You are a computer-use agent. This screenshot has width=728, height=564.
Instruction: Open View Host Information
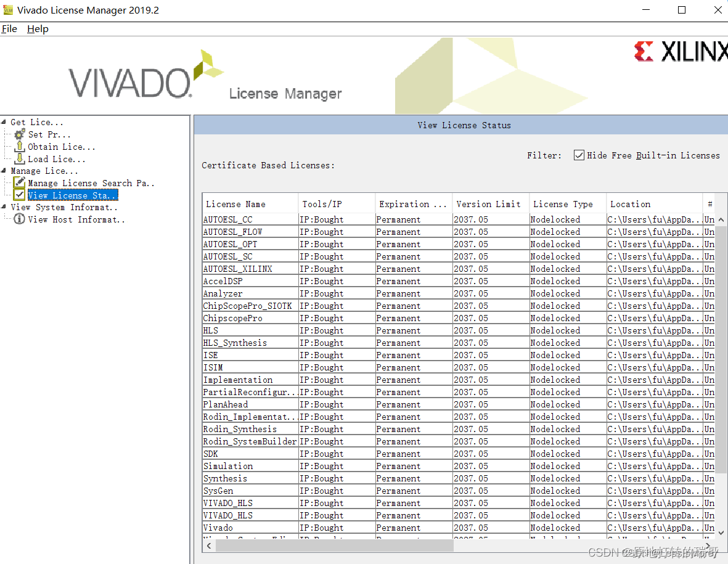pos(76,219)
